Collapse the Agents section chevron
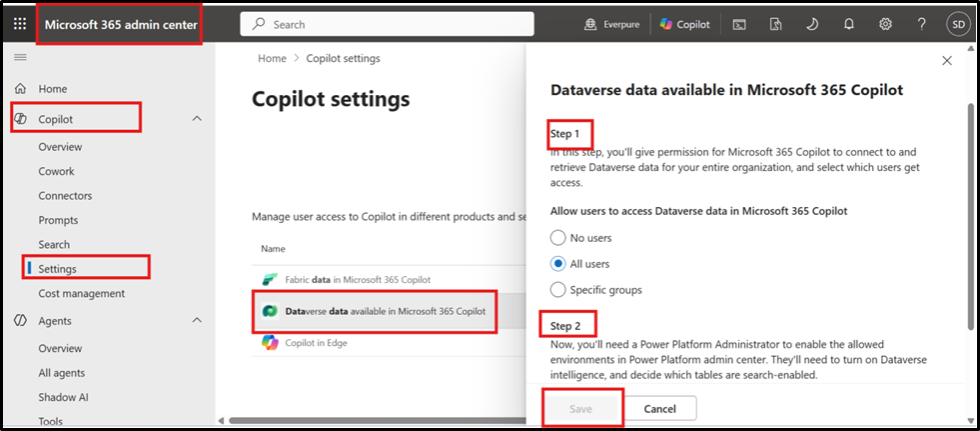This screenshot has height=431, width=980. (x=197, y=320)
